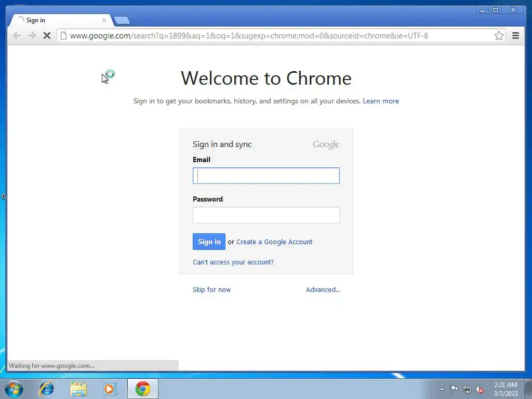Go back to previous page
Screen dimensions: 532x399
[17, 36]
